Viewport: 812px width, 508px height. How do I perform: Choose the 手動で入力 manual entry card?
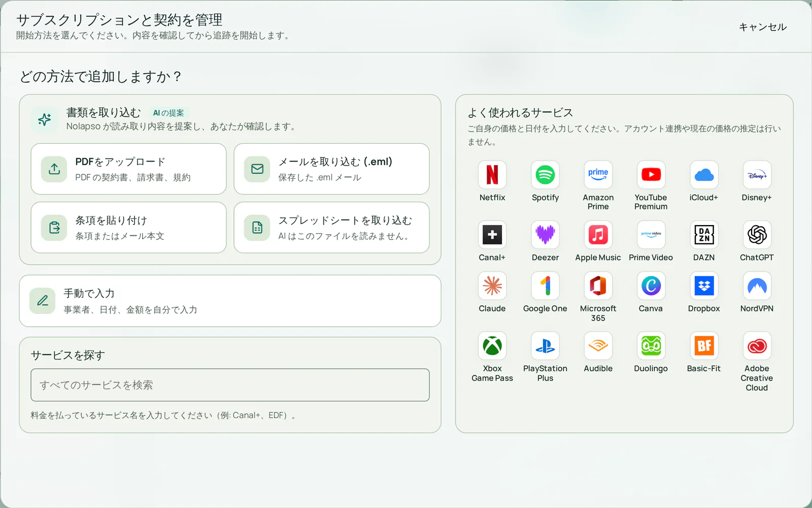(230, 301)
